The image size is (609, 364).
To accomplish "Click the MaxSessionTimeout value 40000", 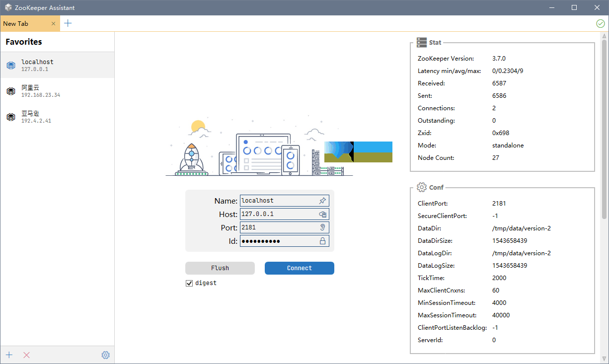I will (x=501, y=315).
